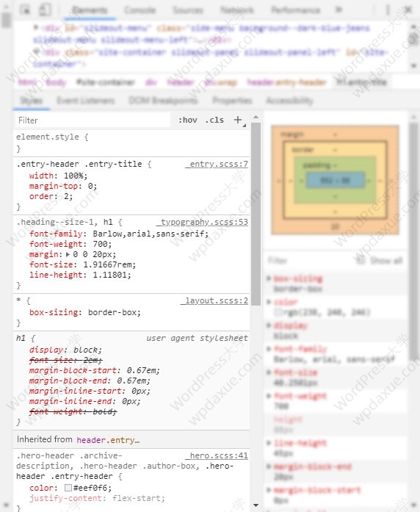
Task: Toggle the device toolbar icon
Action: pyautogui.click(x=45, y=10)
